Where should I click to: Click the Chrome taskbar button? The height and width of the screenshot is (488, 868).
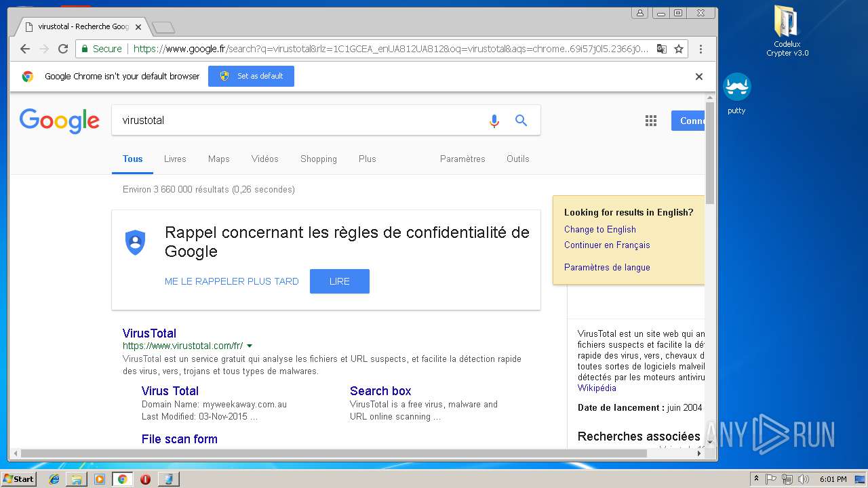pyautogui.click(x=122, y=479)
